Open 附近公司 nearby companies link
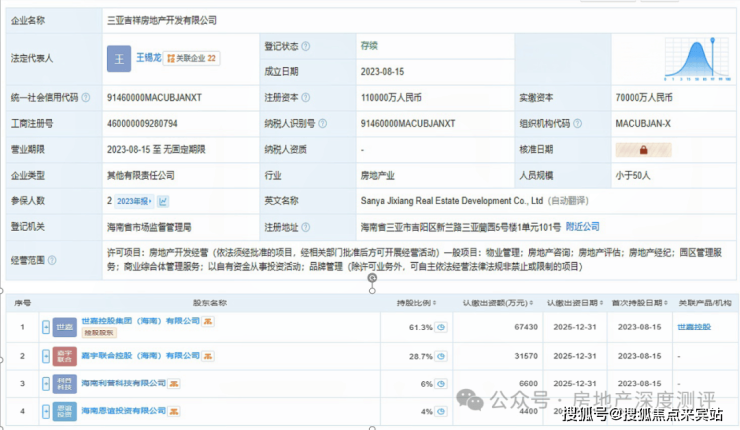The height and width of the screenshot is (430, 740). (x=582, y=227)
